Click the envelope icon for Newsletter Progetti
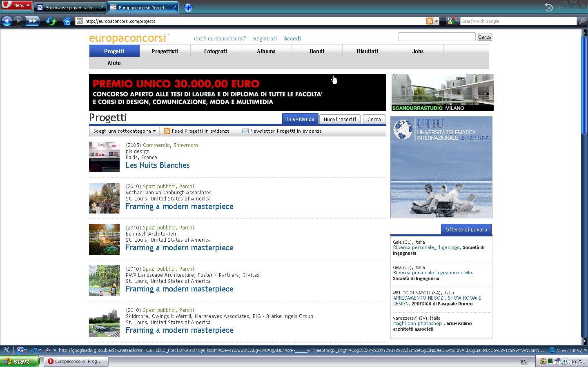Screen dimensions: 588x367 [x=245, y=131]
